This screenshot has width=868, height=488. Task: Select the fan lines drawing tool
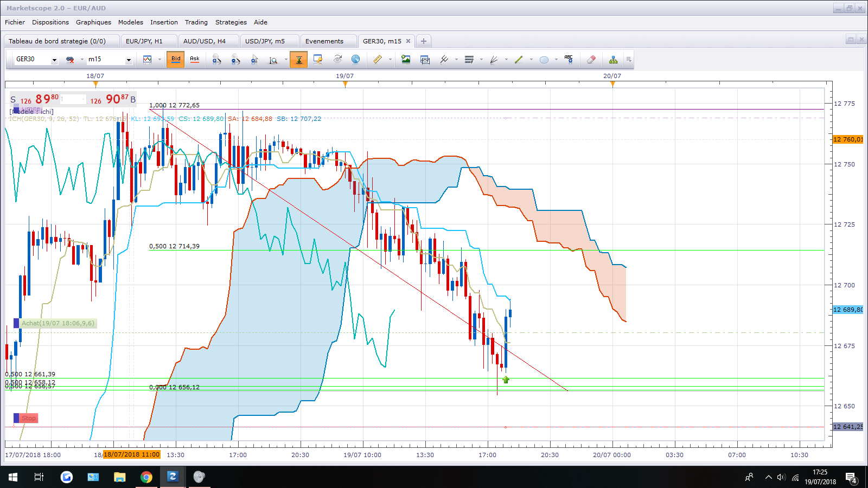click(494, 60)
